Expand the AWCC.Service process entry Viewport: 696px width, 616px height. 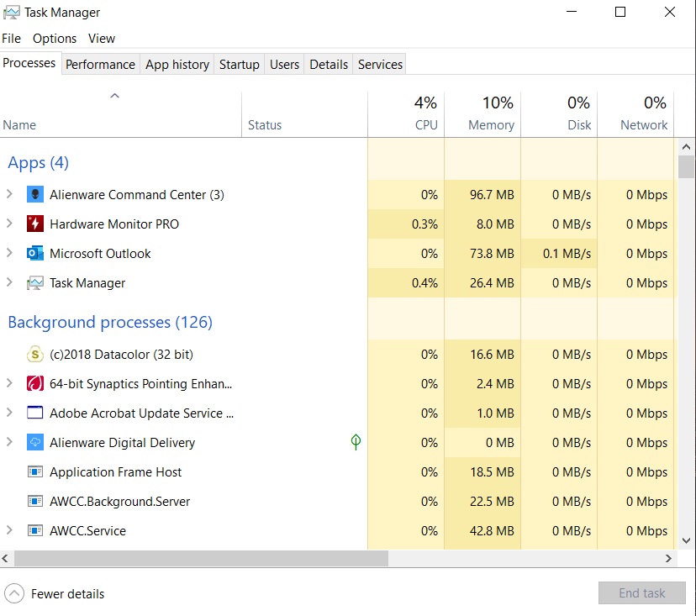pos(9,531)
